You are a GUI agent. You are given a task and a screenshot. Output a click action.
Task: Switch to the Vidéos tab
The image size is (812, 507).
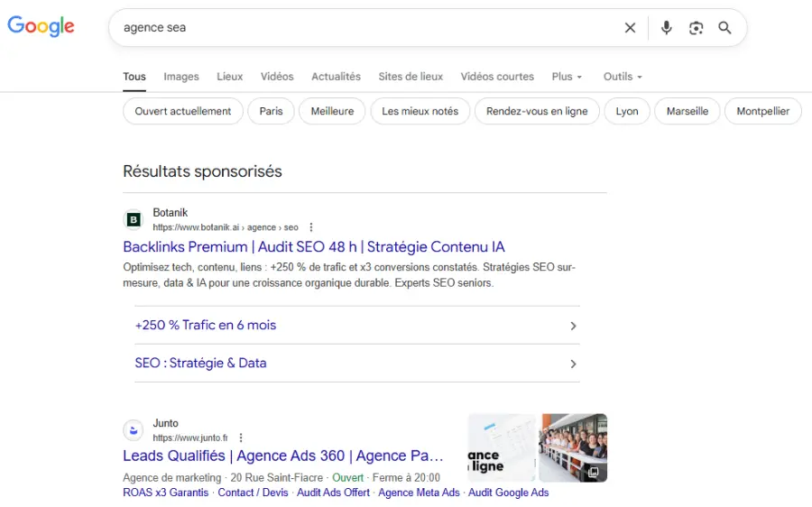pos(277,77)
